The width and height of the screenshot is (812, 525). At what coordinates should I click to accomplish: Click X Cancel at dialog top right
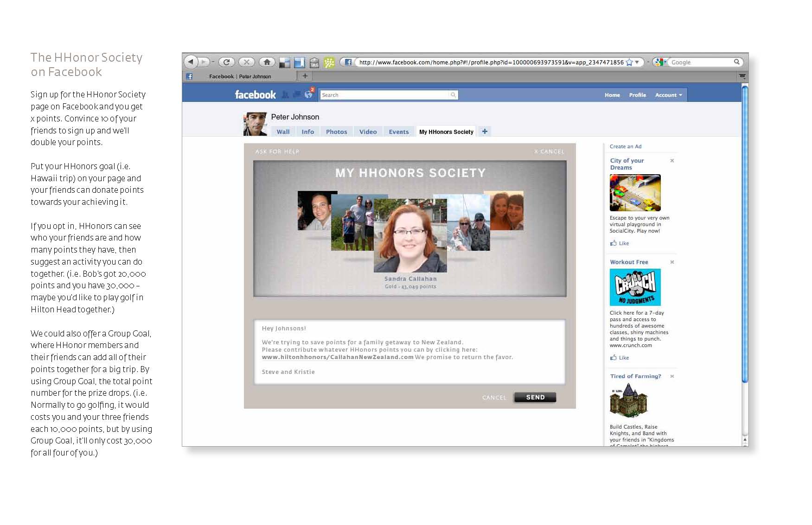click(x=549, y=152)
